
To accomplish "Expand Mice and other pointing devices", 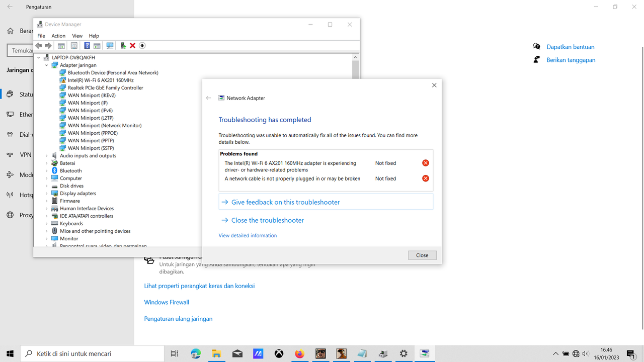I will click(47, 231).
